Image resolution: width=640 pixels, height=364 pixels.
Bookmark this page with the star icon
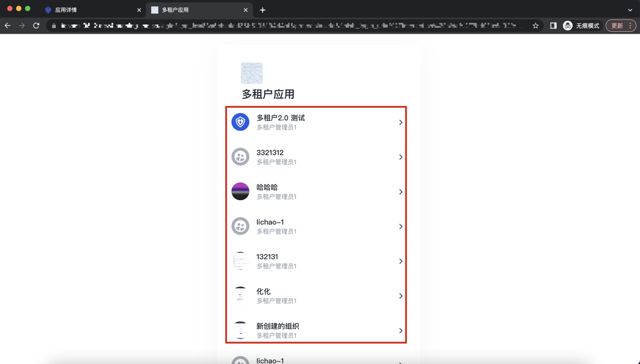tap(535, 25)
